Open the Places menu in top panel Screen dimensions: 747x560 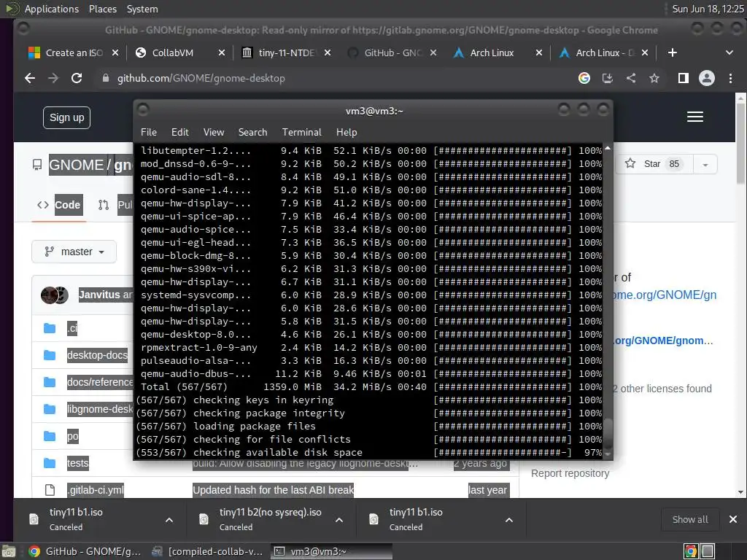click(x=102, y=9)
